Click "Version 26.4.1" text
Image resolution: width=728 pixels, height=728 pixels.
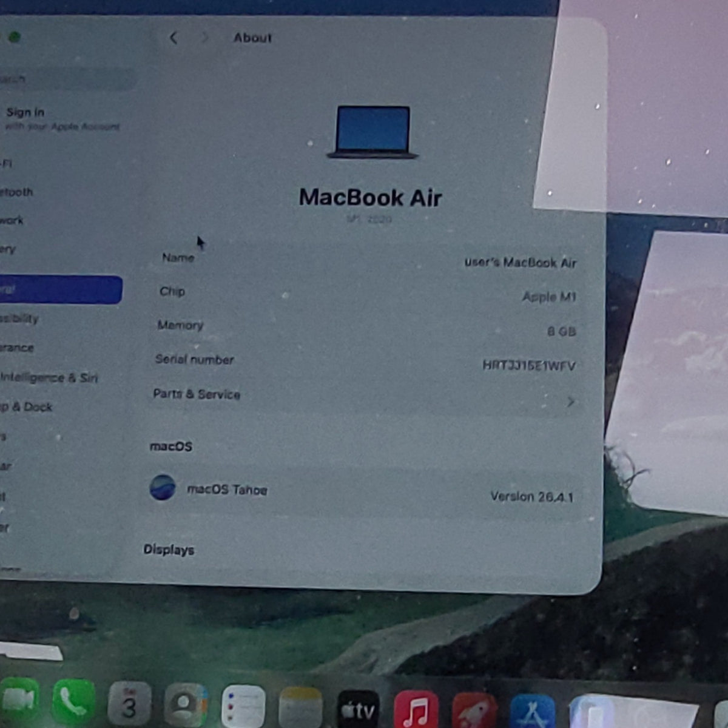(531, 496)
